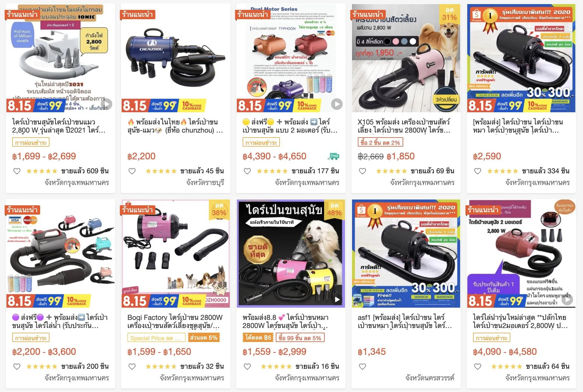Open Boqi Factory 2800W product title
Viewport: 583px width, 392px height.
[175, 321]
